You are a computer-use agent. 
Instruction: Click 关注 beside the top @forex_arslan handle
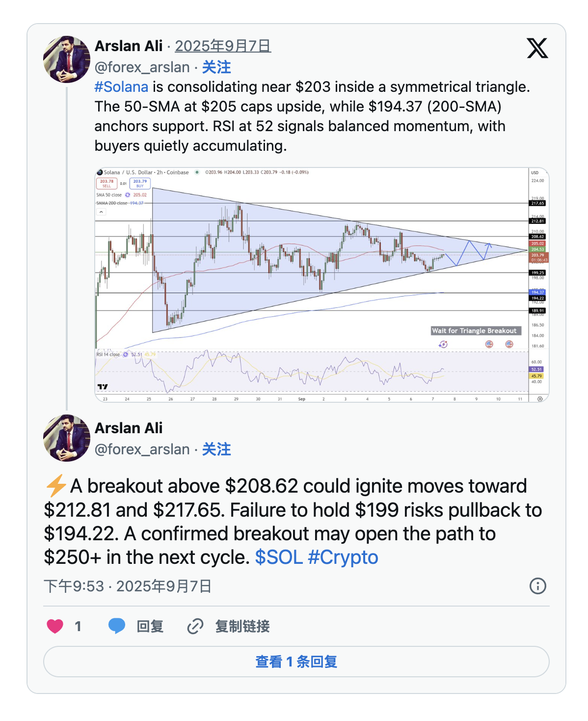pos(216,67)
